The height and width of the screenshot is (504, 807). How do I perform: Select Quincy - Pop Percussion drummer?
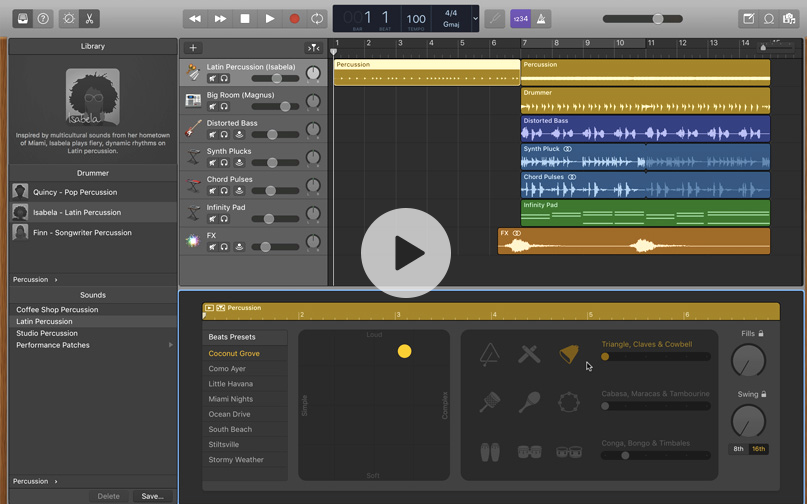[x=93, y=192]
